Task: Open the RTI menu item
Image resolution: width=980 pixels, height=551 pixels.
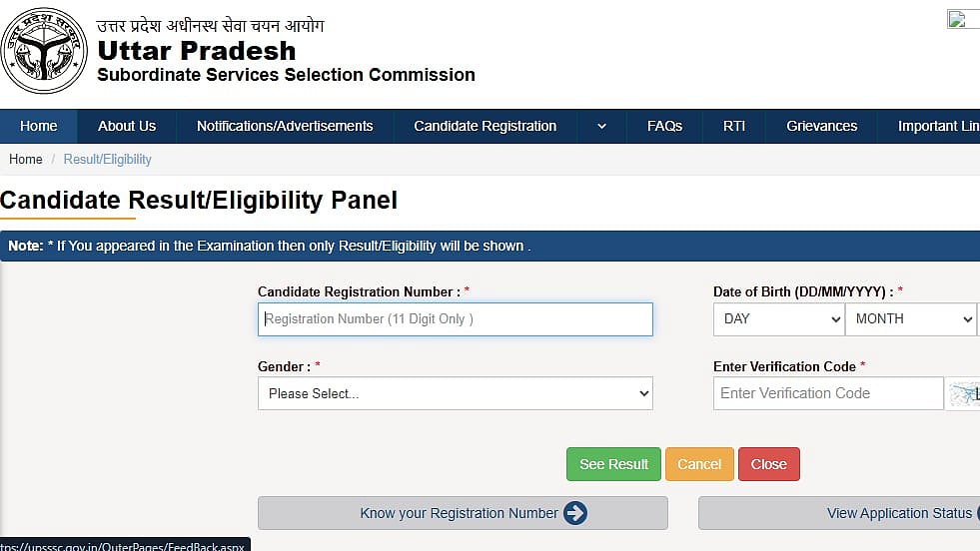Action: point(734,126)
